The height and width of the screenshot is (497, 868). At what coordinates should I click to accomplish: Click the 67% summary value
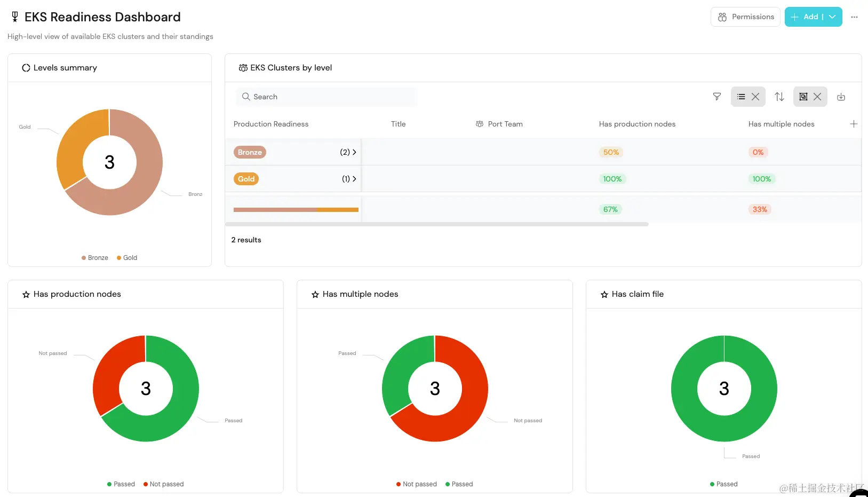(610, 209)
